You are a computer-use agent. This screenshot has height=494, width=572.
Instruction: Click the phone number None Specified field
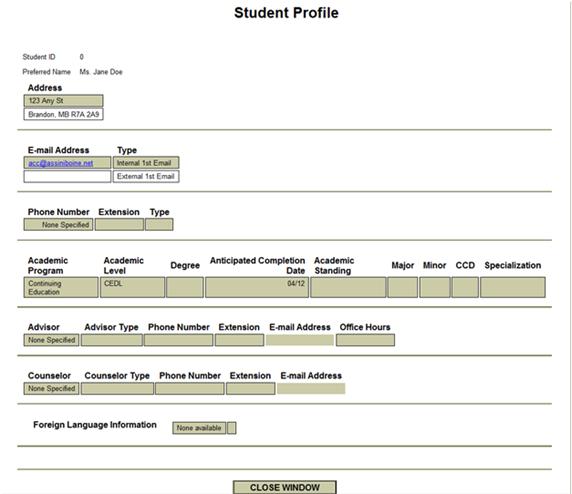click(x=58, y=225)
